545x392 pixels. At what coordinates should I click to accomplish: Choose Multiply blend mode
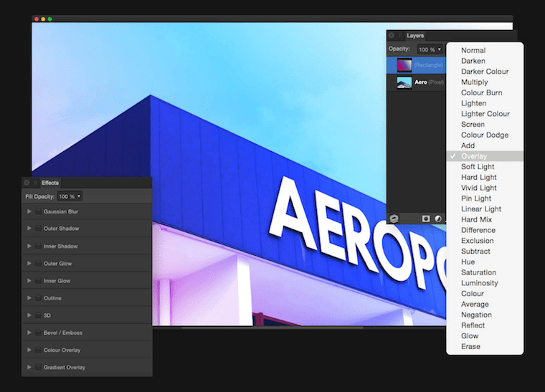coord(485,82)
